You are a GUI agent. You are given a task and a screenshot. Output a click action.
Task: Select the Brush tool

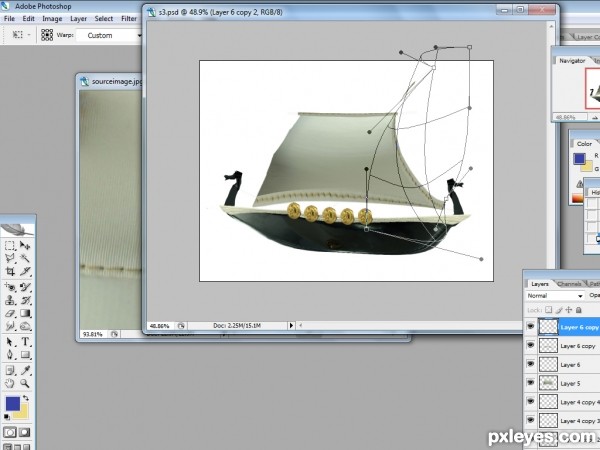click(25, 287)
